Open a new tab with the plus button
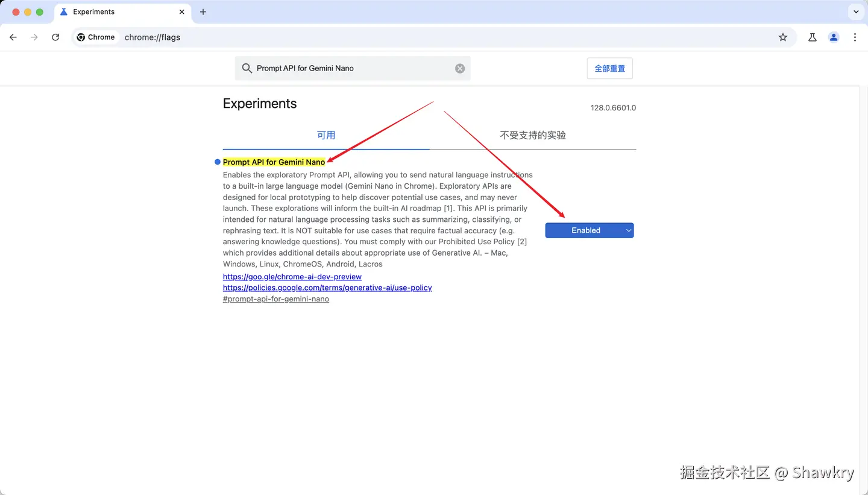The image size is (868, 495). click(x=203, y=12)
